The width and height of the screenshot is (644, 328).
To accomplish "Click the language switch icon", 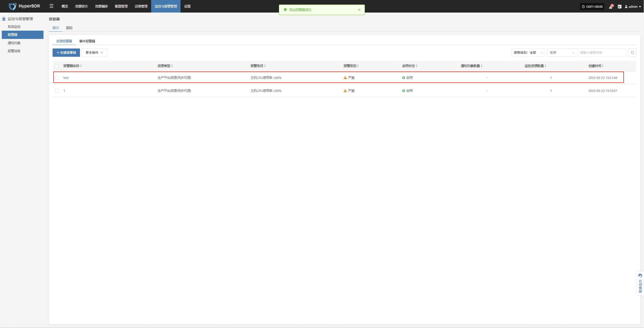I will tap(620, 7).
